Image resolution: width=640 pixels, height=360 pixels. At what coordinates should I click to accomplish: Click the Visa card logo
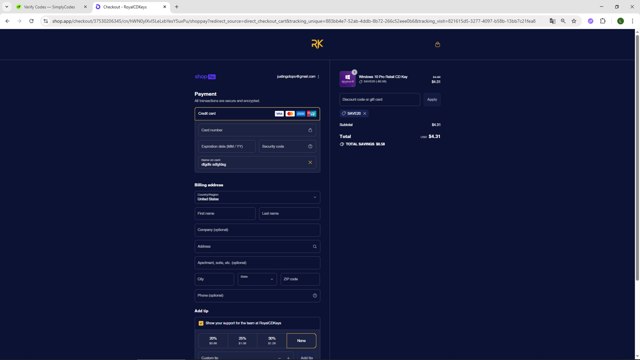pos(279,113)
